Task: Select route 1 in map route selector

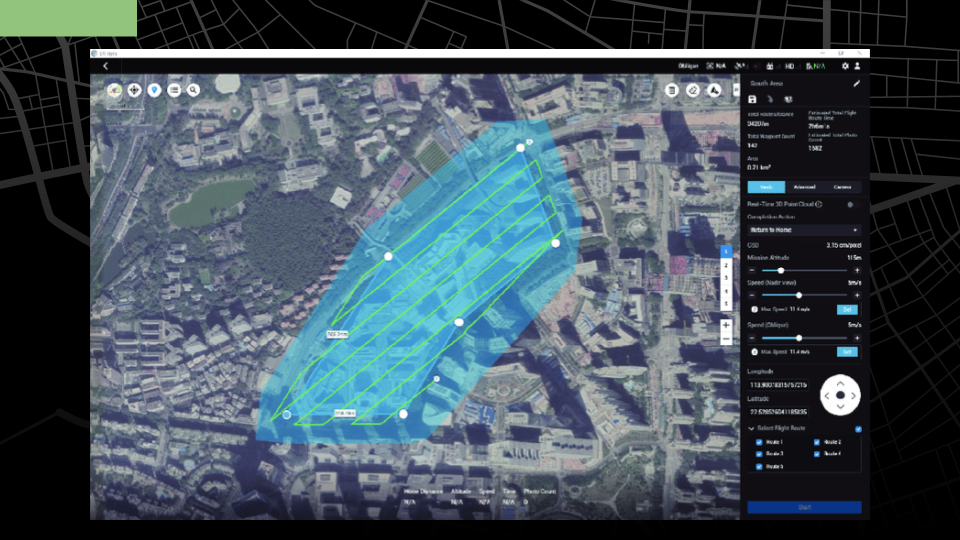Action: [x=726, y=252]
